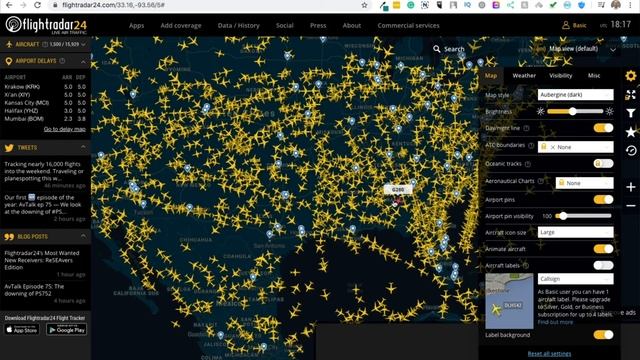Open the Social menu
The width and height of the screenshot is (640, 360).
point(284,25)
